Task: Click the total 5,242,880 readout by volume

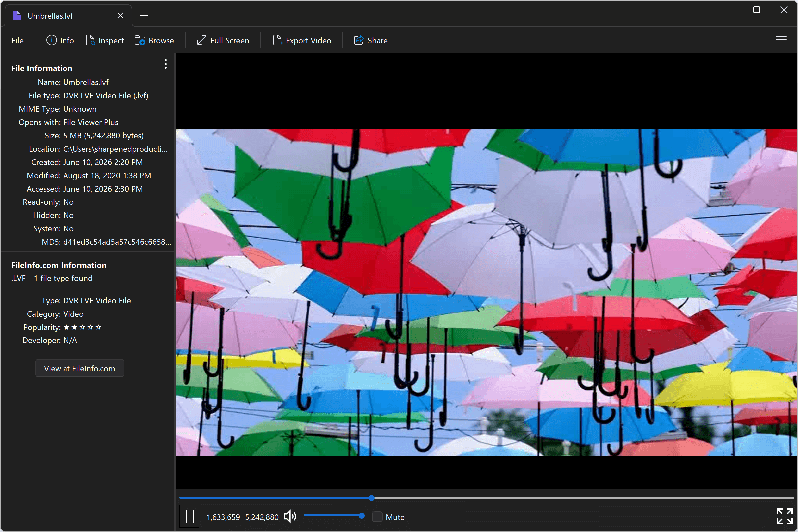Action: 262,517
